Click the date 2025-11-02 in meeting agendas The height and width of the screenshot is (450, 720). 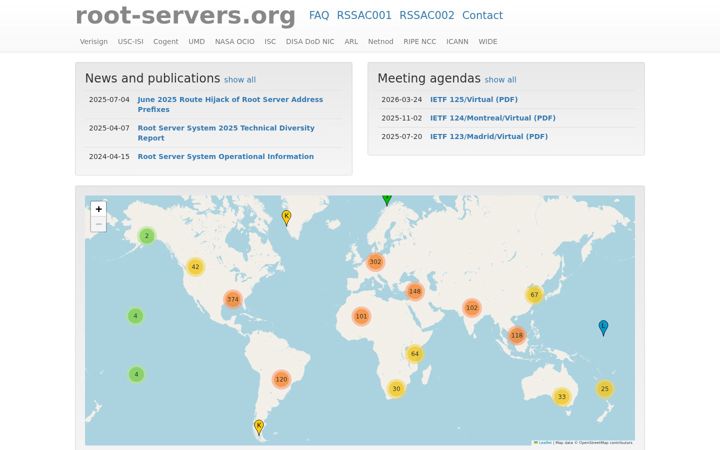[x=402, y=118]
